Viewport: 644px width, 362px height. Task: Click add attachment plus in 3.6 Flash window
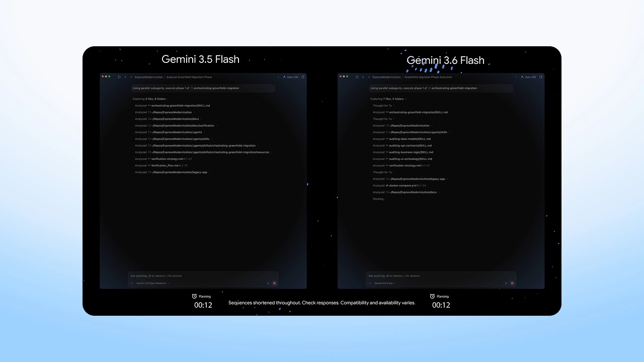coord(370,283)
